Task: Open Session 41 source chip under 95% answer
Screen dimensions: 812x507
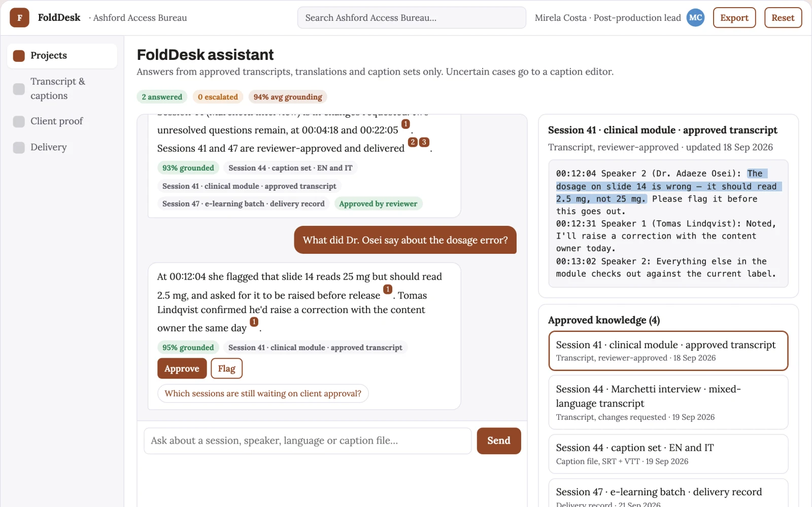Action: 315,348
